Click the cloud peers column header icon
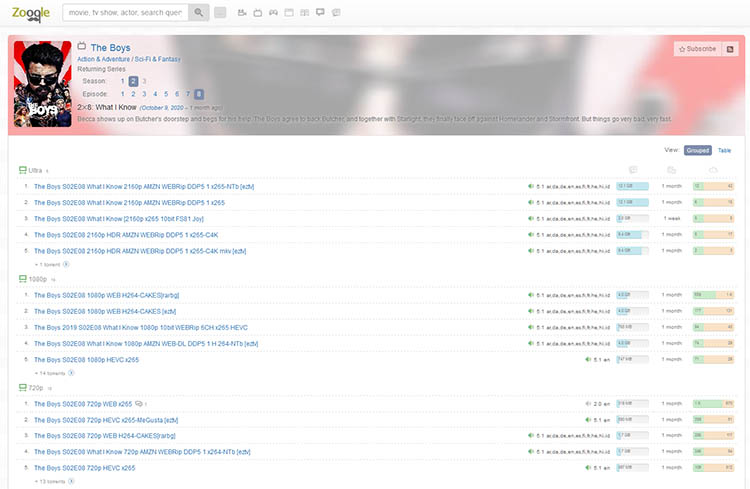The image size is (750, 489). 713,170
